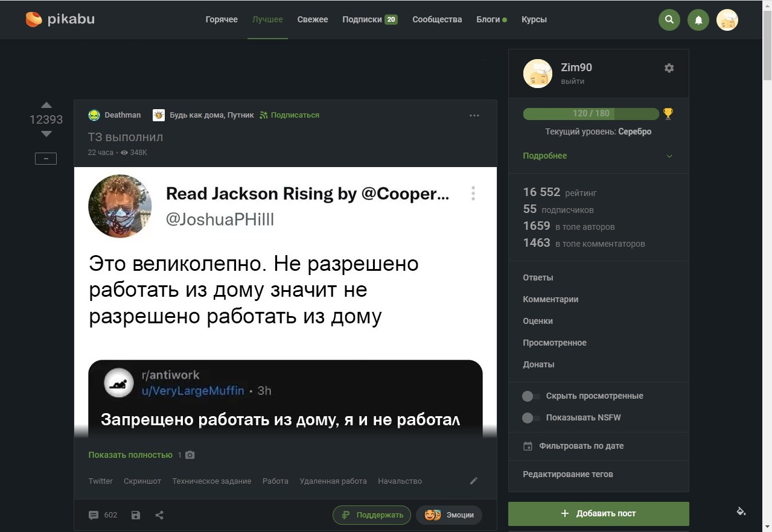Click Zim90 profile avatar in sidebar
772x532 pixels.
[x=538, y=74]
